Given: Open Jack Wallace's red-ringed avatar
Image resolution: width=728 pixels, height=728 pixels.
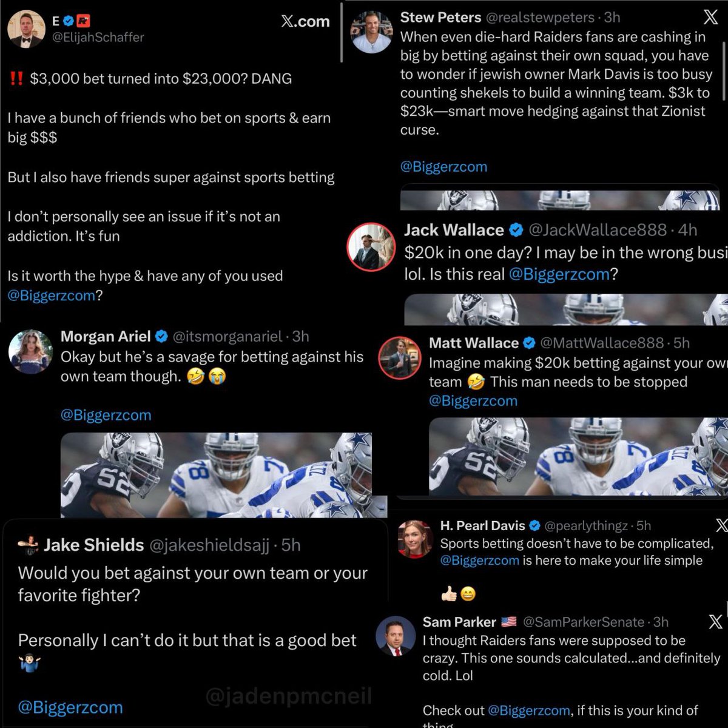Looking at the screenshot, I should (x=371, y=246).
